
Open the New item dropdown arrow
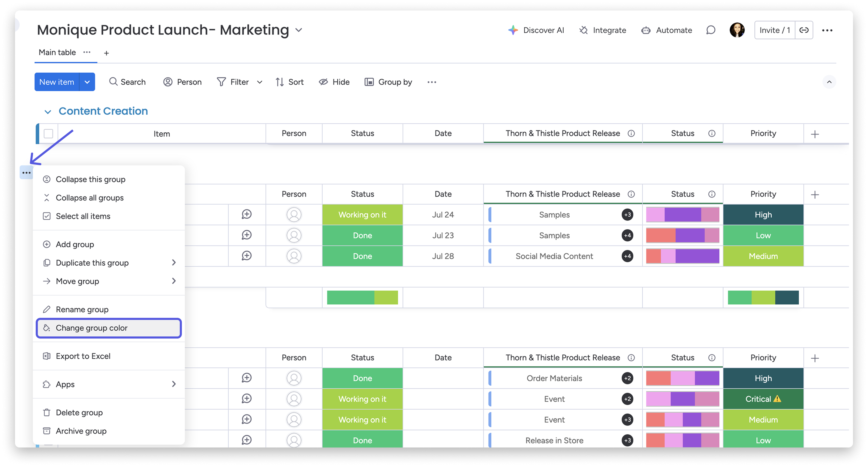pyautogui.click(x=87, y=82)
